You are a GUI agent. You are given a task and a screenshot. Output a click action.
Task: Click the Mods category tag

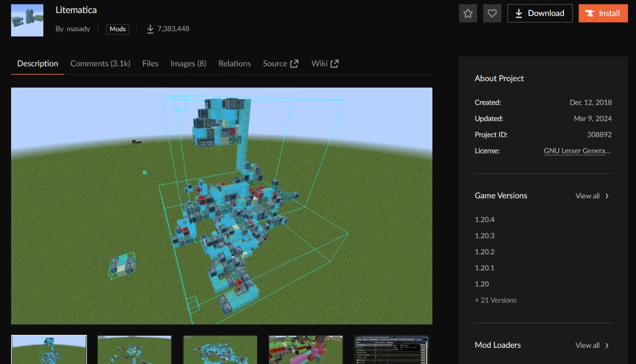117,29
